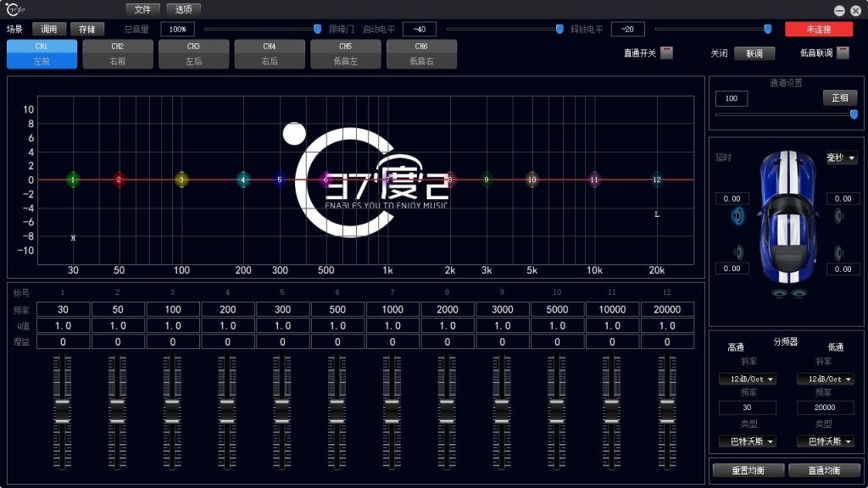Click the 释放电平 -20 value field
Image resolution: width=868 pixels, height=488 pixels.
pos(627,29)
